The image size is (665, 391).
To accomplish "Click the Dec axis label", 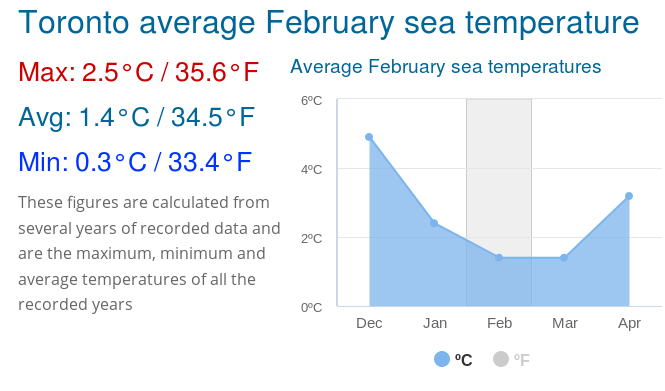I will (x=369, y=323).
